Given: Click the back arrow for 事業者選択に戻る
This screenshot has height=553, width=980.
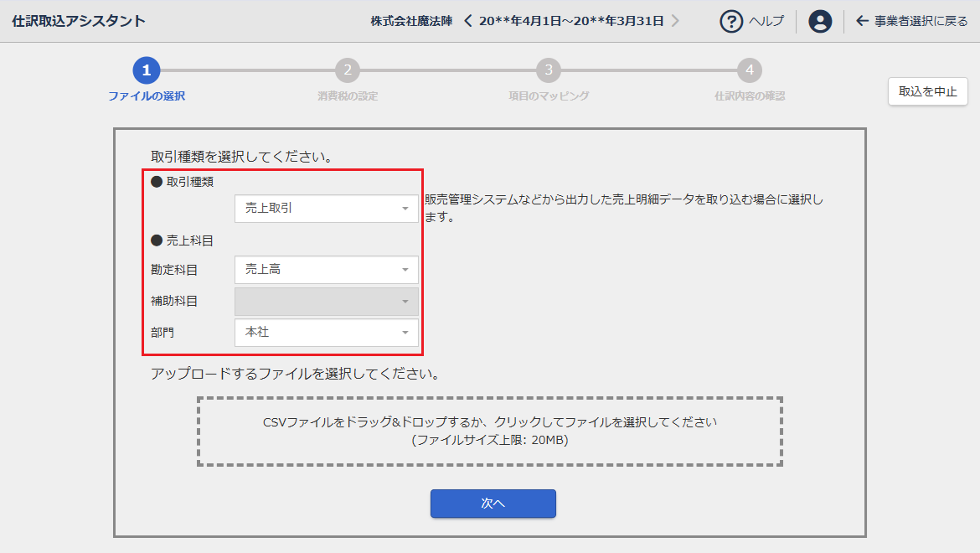Looking at the screenshot, I should pyautogui.click(x=862, y=21).
